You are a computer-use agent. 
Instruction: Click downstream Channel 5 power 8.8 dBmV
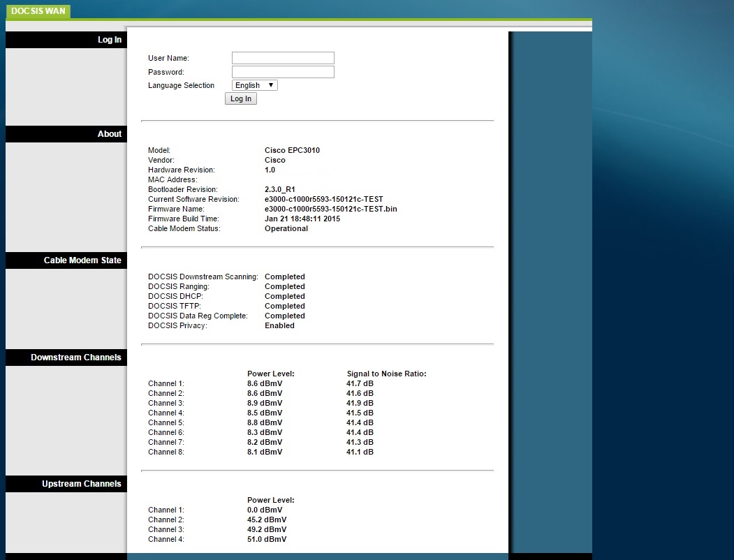[x=265, y=423]
